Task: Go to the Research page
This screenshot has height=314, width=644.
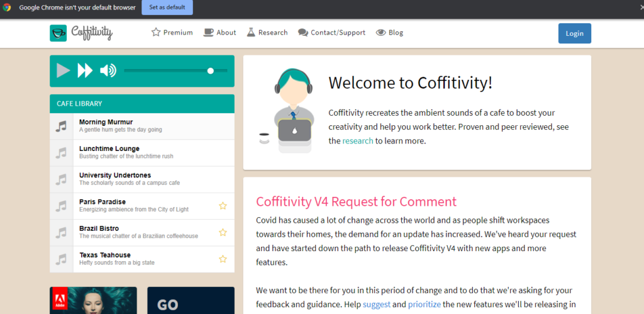Action: (x=267, y=33)
